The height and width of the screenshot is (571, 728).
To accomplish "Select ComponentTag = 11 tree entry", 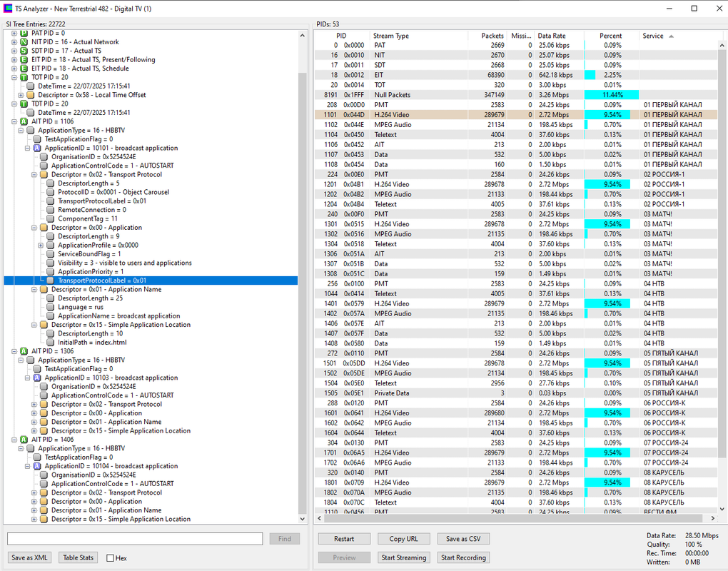I will [x=87, y=218].
